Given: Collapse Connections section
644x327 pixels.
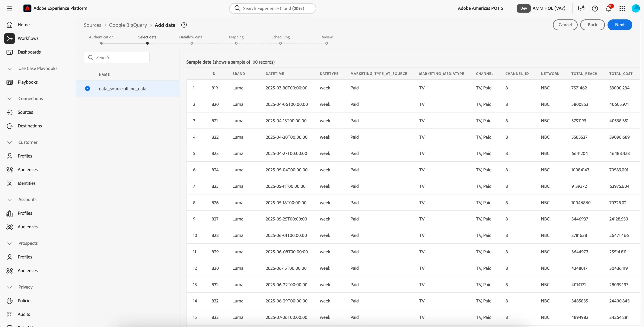Looking at the screenshot, I should [x=10, y=98].
